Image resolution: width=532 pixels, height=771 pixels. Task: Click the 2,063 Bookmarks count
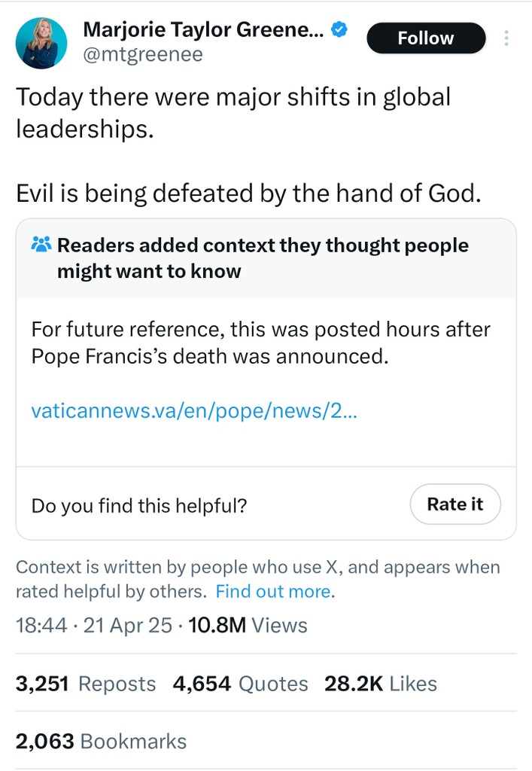click(101, 741)
